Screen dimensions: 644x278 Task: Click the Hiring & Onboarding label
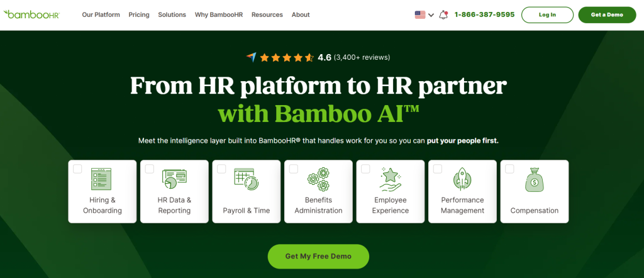(103, 205)
